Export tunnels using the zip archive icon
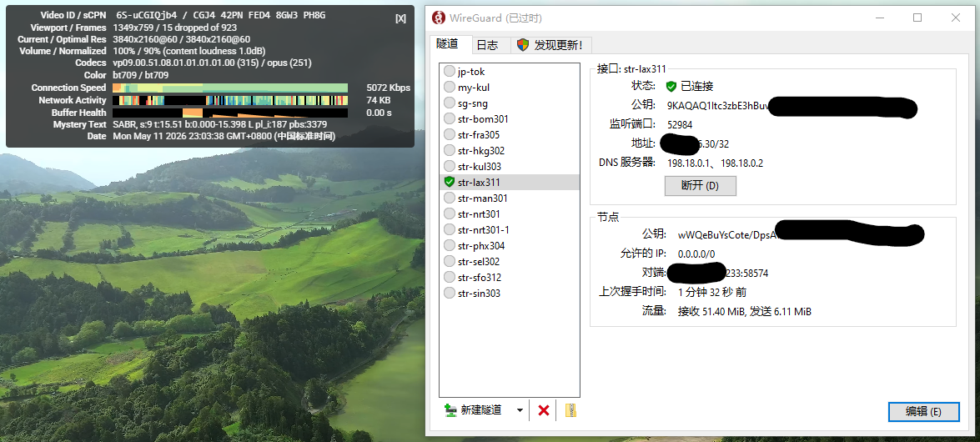The width and height of the screenshot is (980, 442). coord(570,410)
